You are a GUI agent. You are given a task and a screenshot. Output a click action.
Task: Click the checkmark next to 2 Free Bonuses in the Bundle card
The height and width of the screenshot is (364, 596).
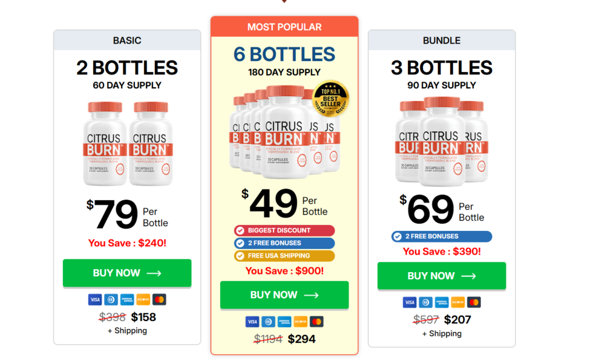pyautogui.click(x=398, y=237)
